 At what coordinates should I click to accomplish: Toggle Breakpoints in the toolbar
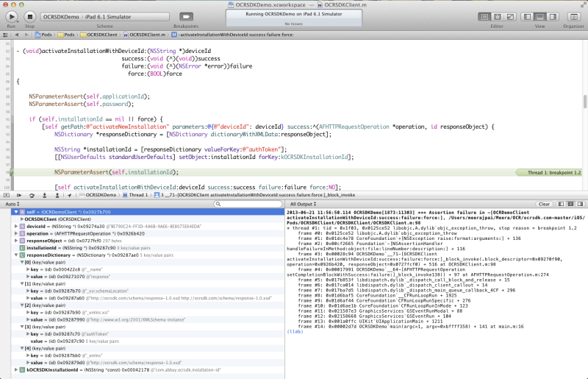186,17
